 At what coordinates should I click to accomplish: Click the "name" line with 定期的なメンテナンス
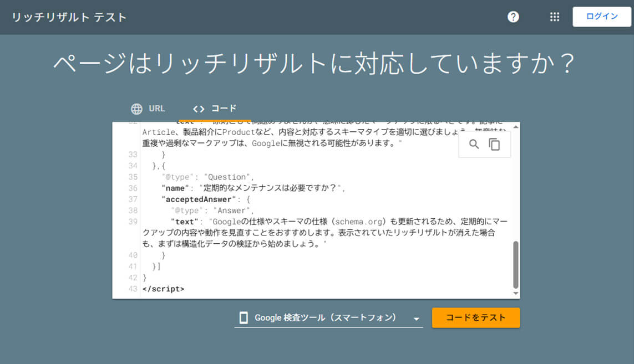click(x=253, y=188)
